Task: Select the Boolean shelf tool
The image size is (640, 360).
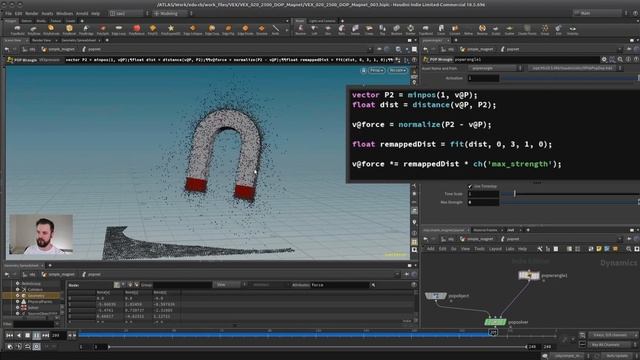Action: tap(396, 29)
